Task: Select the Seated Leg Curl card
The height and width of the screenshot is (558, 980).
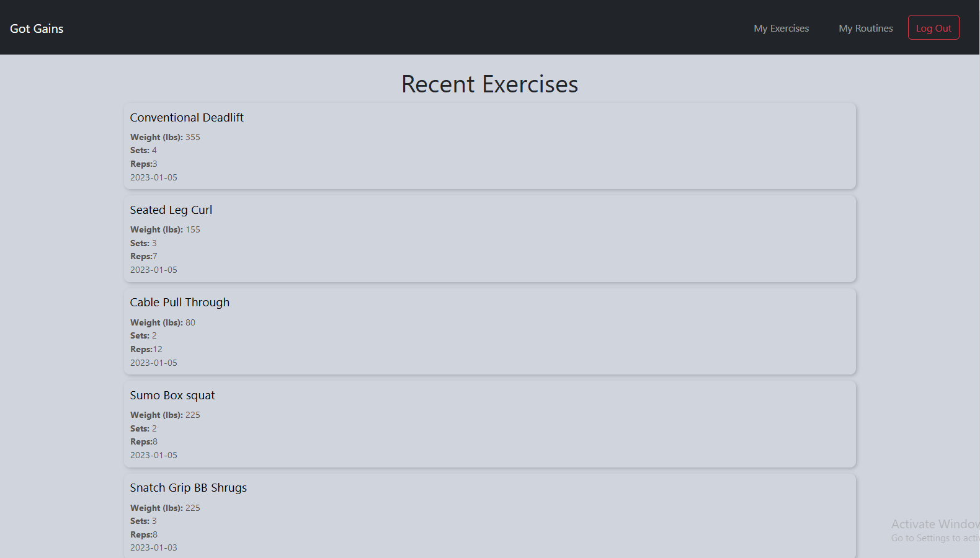Action: (490, 239)
